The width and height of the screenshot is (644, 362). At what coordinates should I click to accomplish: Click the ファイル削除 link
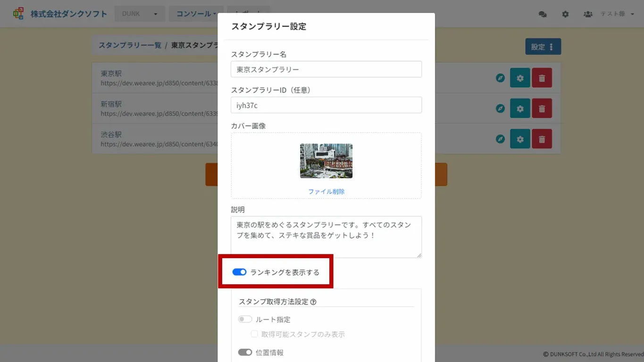pyautogui.click(x=326, y=192)
